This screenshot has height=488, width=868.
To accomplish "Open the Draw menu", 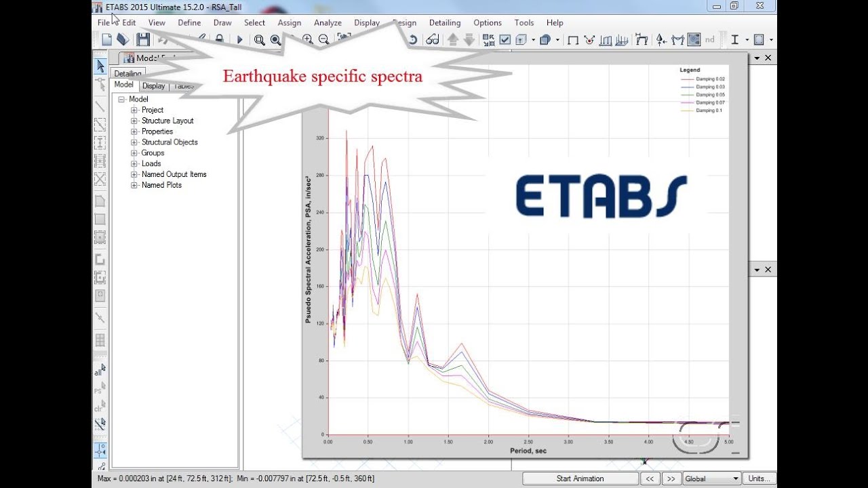I will (222, 22).
